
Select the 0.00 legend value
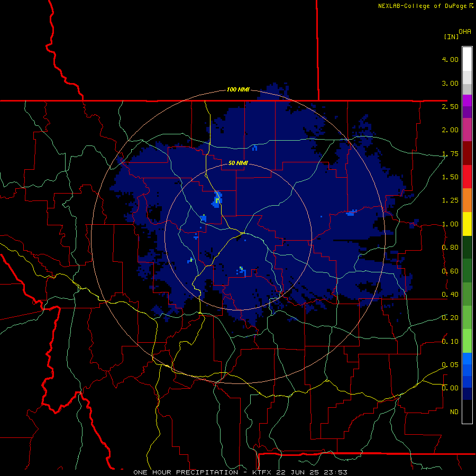point(450,388)
